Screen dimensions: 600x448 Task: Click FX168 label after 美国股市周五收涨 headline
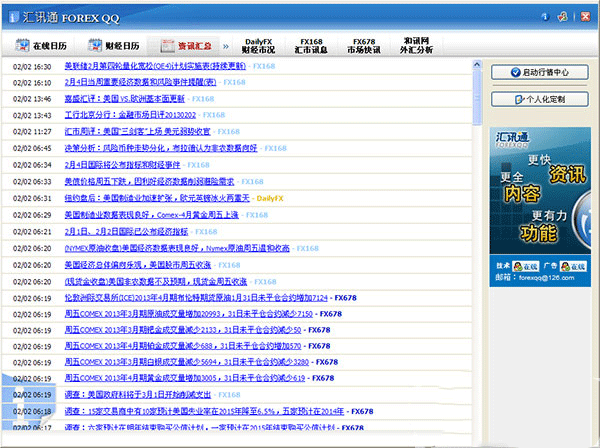pyautogui.click(x=229, y=265)
